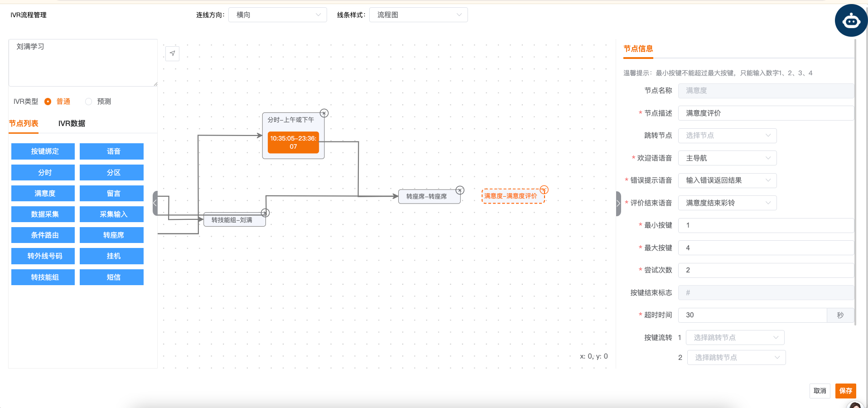Click the 保存 button
The width and height of the screenshot is (868, 408).
[845, 391]
